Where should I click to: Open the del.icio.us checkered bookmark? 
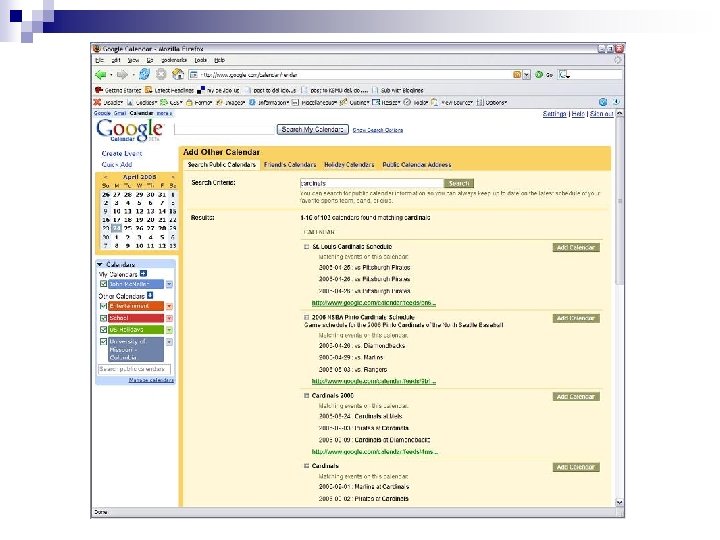tap(219, 90)
